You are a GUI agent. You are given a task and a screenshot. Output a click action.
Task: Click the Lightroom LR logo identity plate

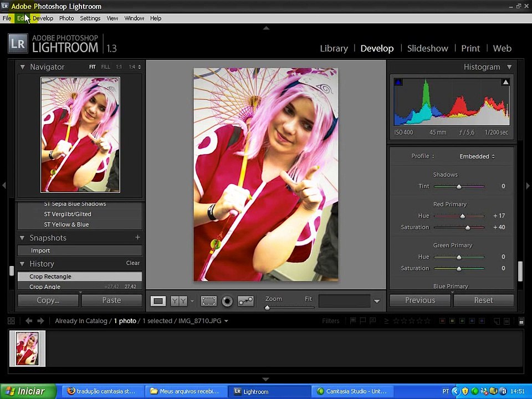click(18, 44)
